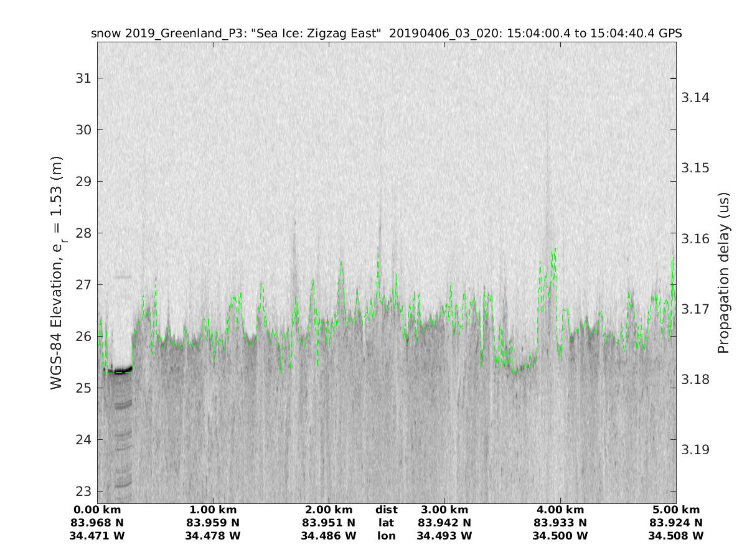
Task: Click the 34.493 W longitude label
Action: 444,536
